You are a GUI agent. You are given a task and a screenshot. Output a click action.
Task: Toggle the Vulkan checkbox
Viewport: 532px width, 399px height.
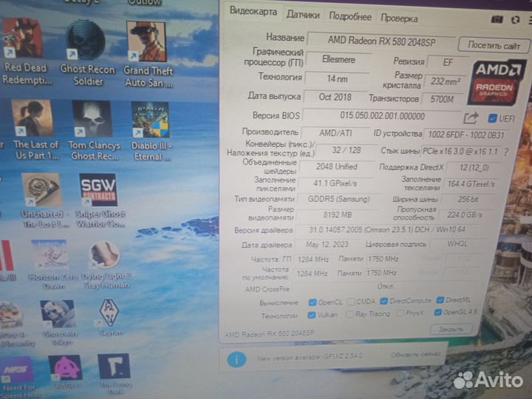tap(312, 316)
